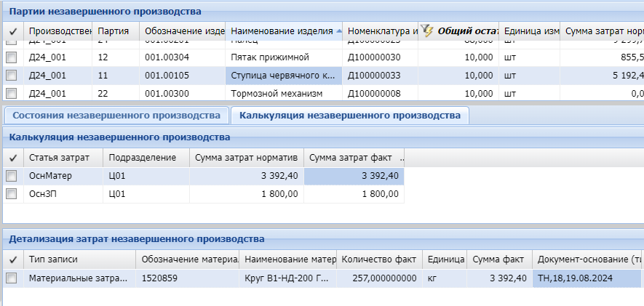Click select-all checkmark in Калькуляция grid header
This screenshot has width=644, height=306.
(x=12, y=158)
